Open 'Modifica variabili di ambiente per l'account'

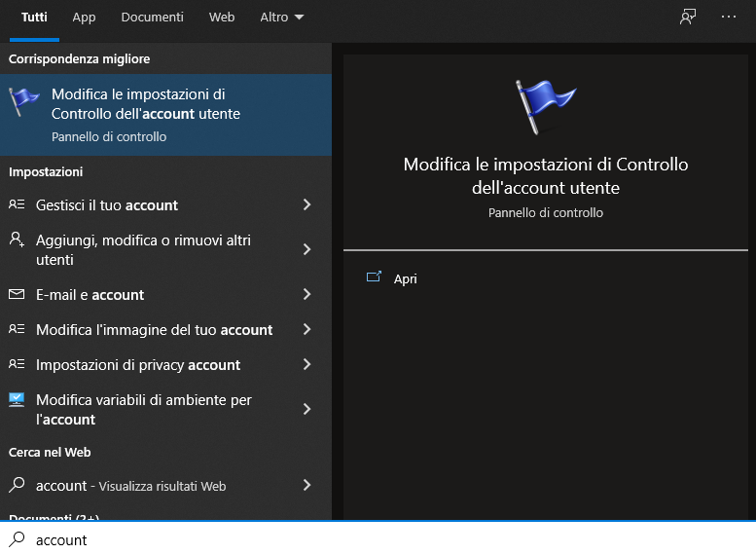pyautogui.click(x=165, y=410)
